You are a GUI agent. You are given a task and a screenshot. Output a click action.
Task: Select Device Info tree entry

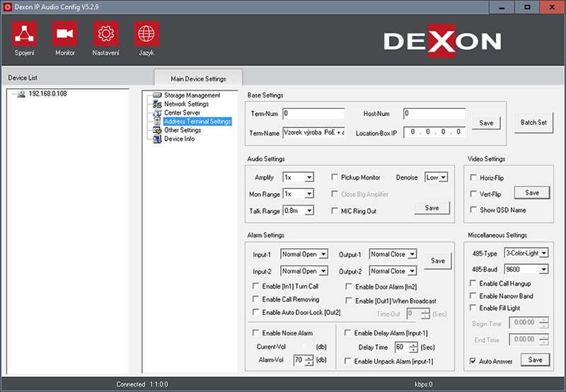179,139
